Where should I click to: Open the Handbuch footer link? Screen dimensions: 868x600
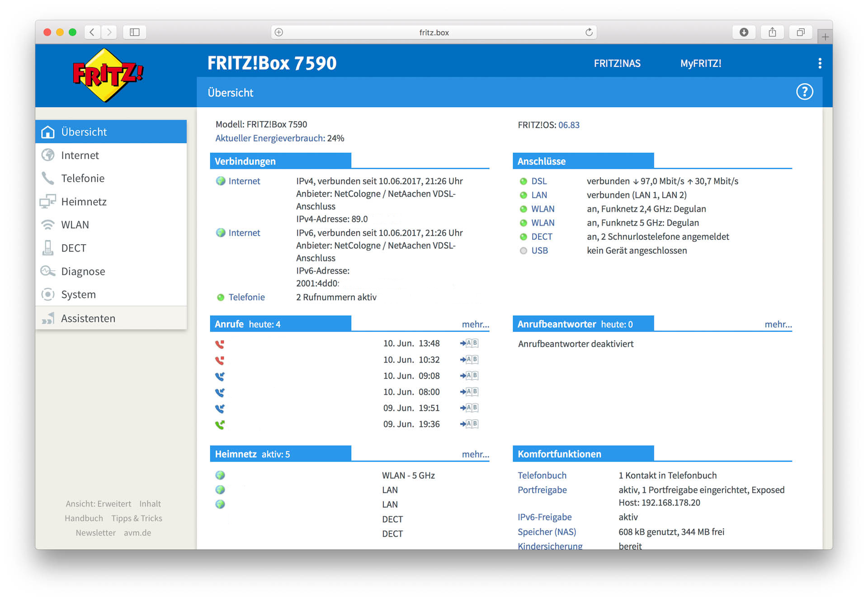[x=84, y=518]
